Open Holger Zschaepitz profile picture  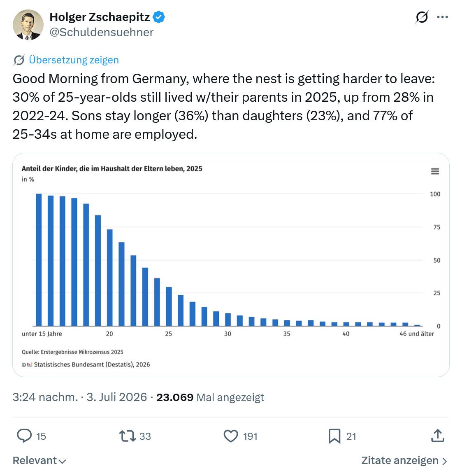point(28,25)
